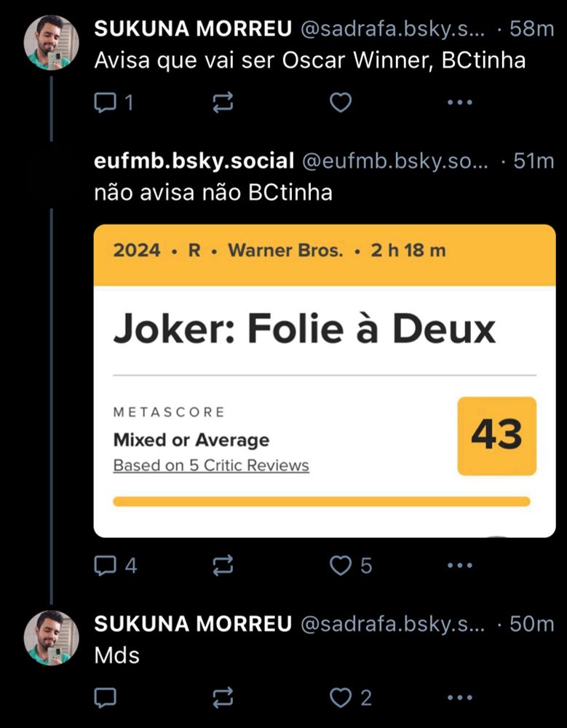Reply to the "Avisa que vai ser Oscar Winner" post
This screenshot has height=728, width=567.
click(106, 103)
